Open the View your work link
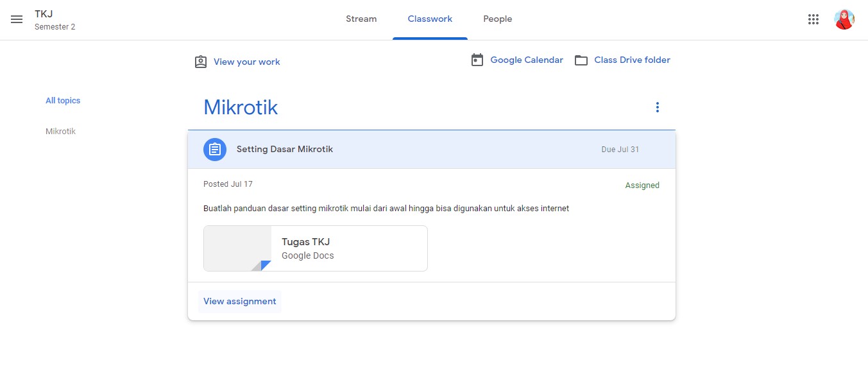Image resolution: width=868 pixels, height=380 pixels. tap(247, 62)
